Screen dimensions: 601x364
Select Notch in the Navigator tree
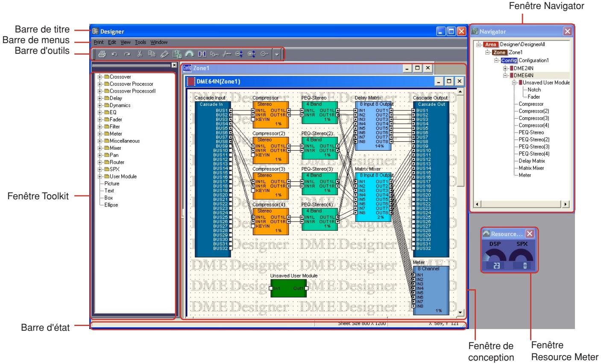point(534,90)
